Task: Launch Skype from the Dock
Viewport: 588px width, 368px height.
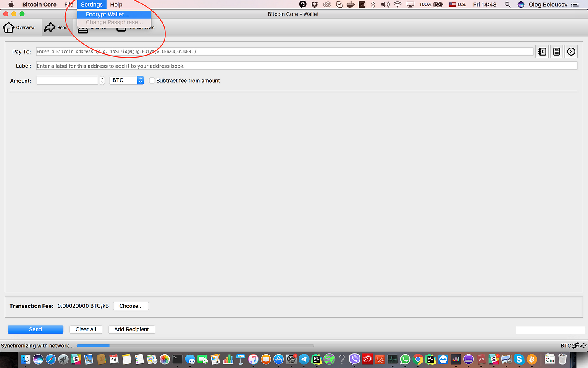Action: (x=519, y=359)
